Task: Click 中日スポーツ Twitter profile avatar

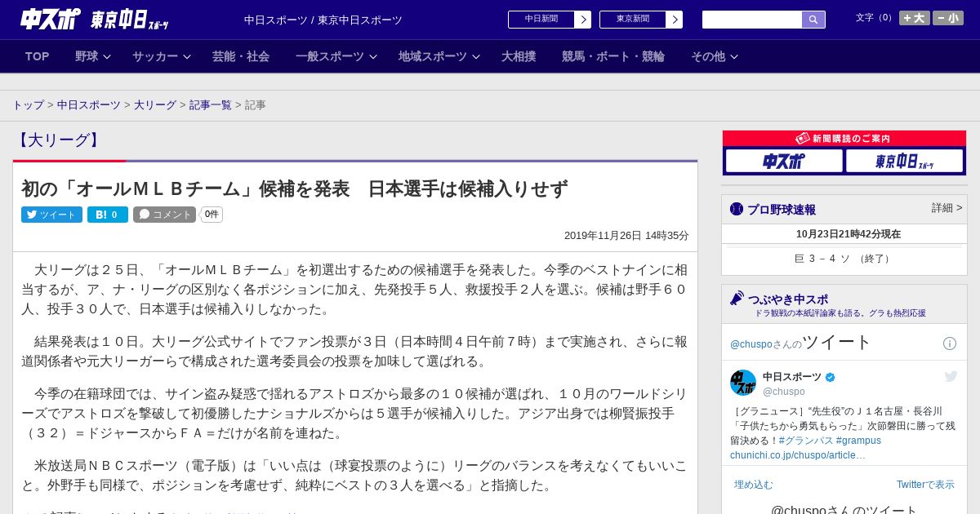Action: tap(743, 383)
